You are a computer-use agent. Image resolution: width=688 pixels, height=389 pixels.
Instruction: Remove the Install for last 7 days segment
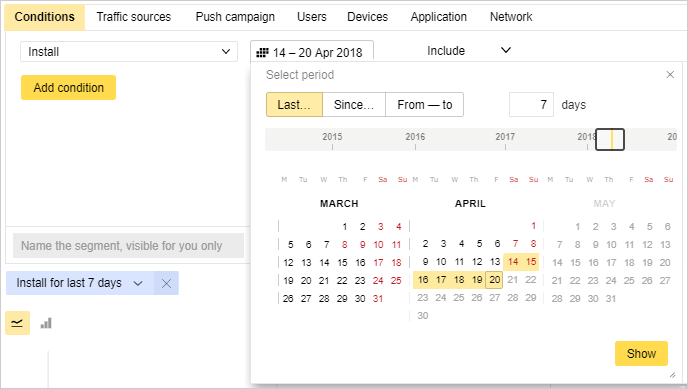point(166,283)
